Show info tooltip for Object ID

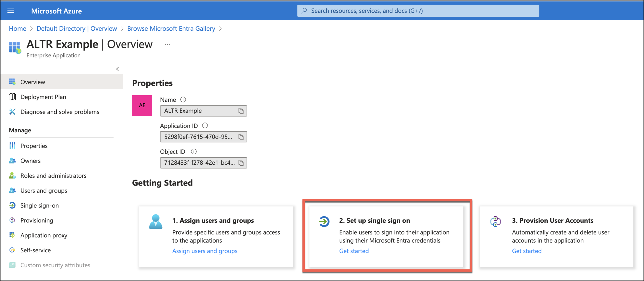click(194, 151)
